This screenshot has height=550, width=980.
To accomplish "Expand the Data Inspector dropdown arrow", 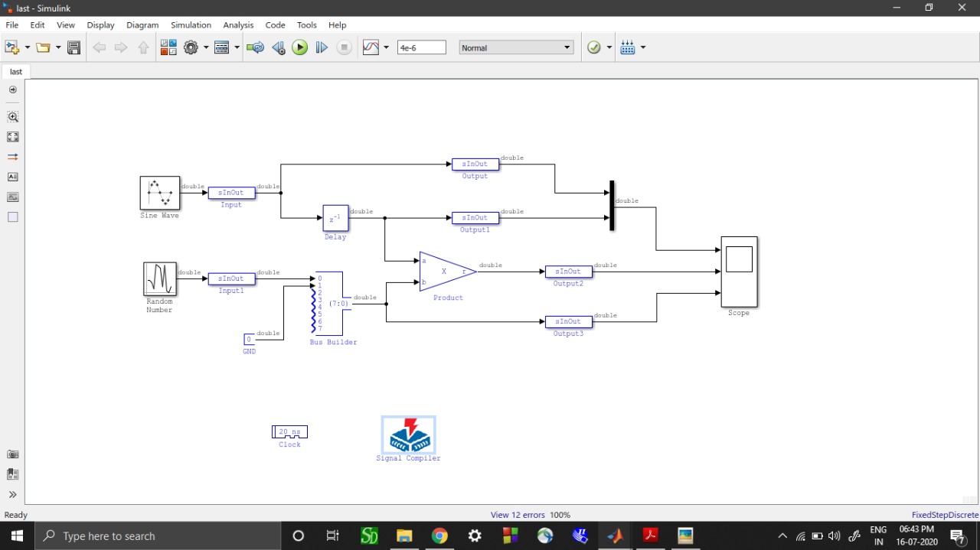I will coord(387,47).
